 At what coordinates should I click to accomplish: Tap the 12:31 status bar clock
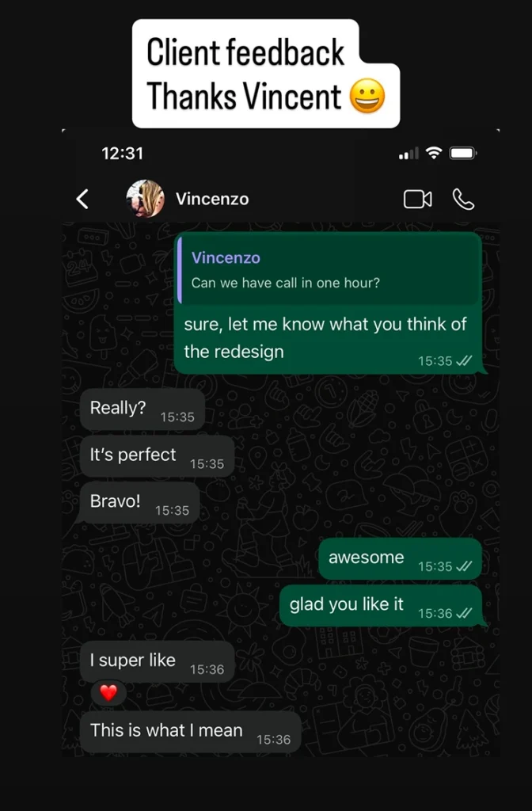point(122,154)
